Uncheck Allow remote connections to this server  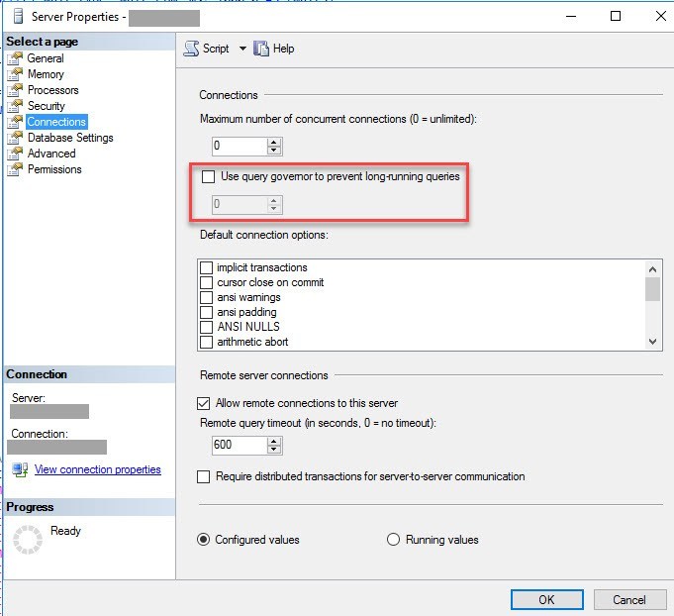pyautogui.click(x=204, y=403)
